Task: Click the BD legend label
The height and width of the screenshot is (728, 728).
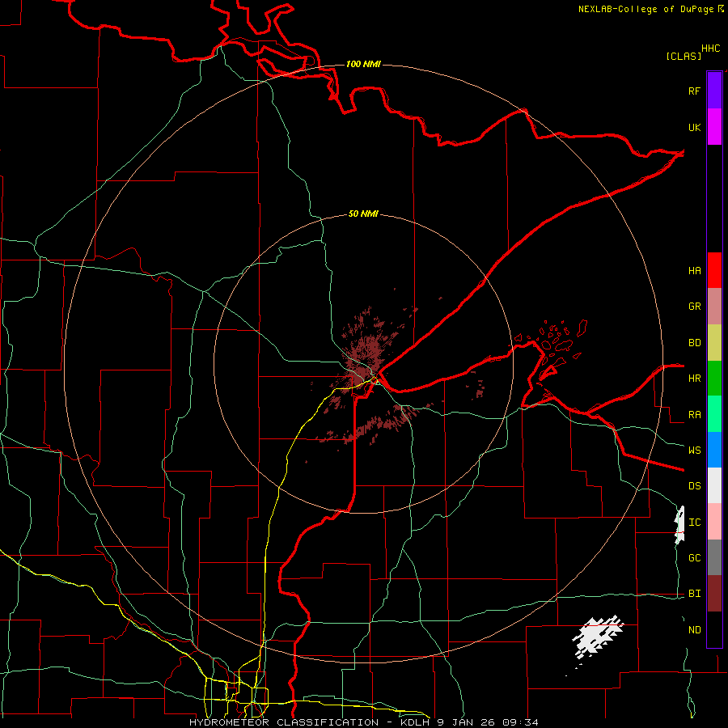Action: coord(694,343)
